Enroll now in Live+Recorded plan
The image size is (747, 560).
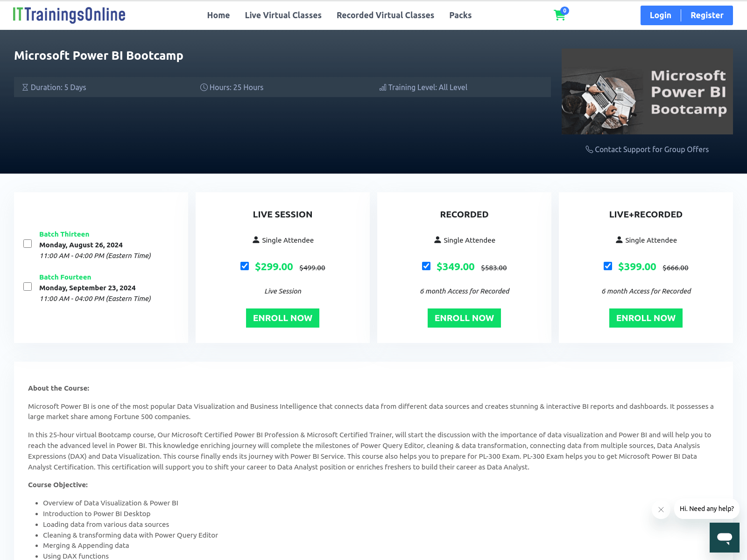[x=646, y=318]
